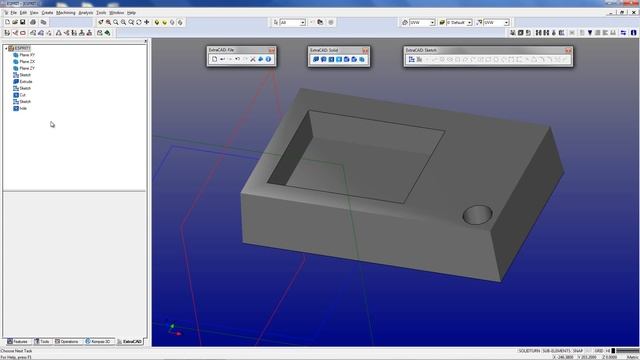Click the last icon in ExtraCAD Solid toolbar

click(x=362, y=59)
